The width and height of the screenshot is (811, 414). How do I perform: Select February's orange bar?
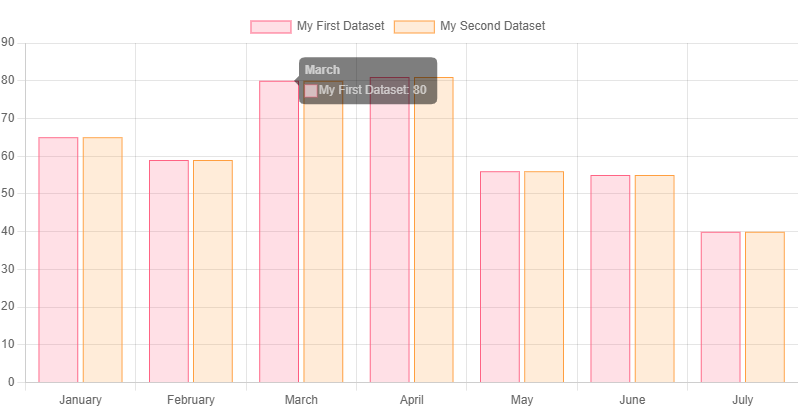pos(213,271)
